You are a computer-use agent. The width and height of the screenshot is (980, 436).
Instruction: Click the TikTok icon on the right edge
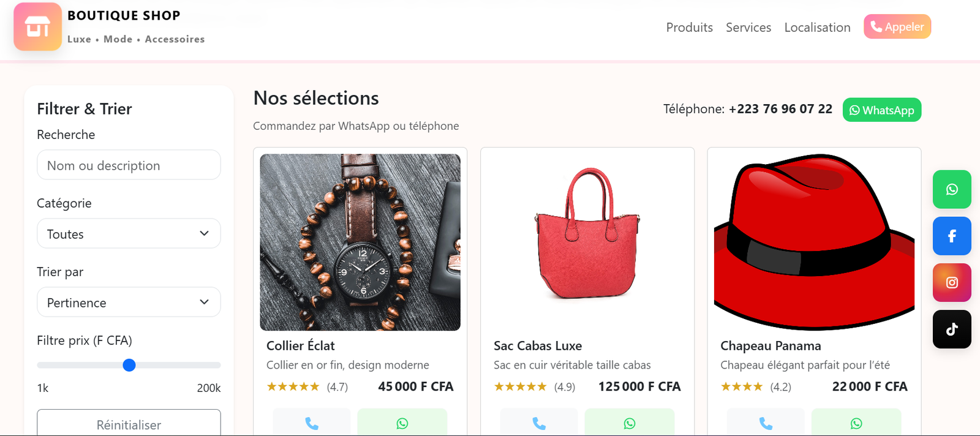(951, 329)
